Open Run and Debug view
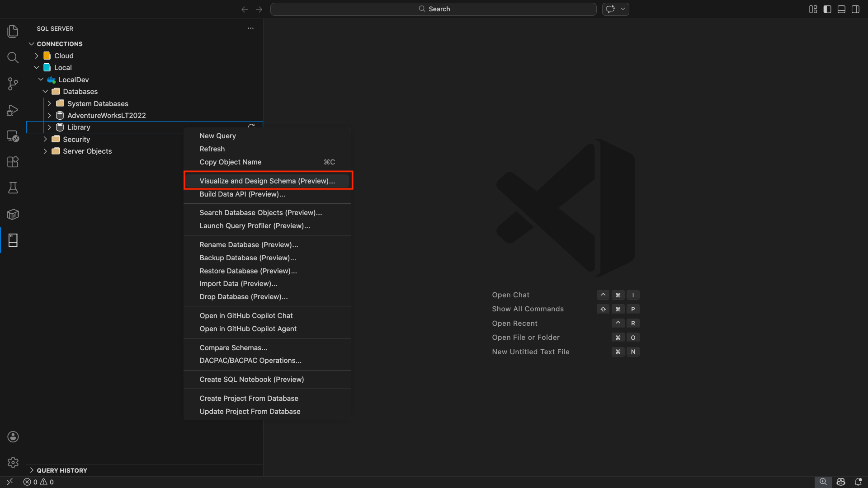The image size is (868, 488). coord(13,110)
